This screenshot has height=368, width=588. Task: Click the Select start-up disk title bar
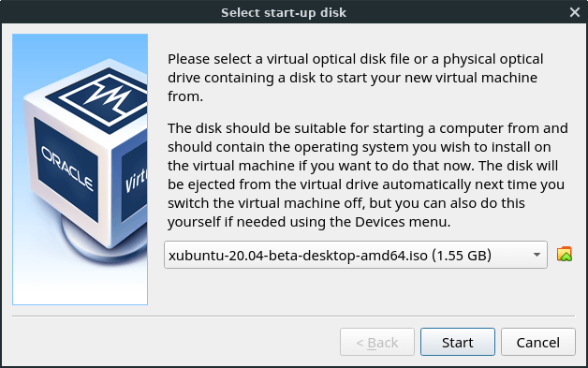click(x=284, y=12)
